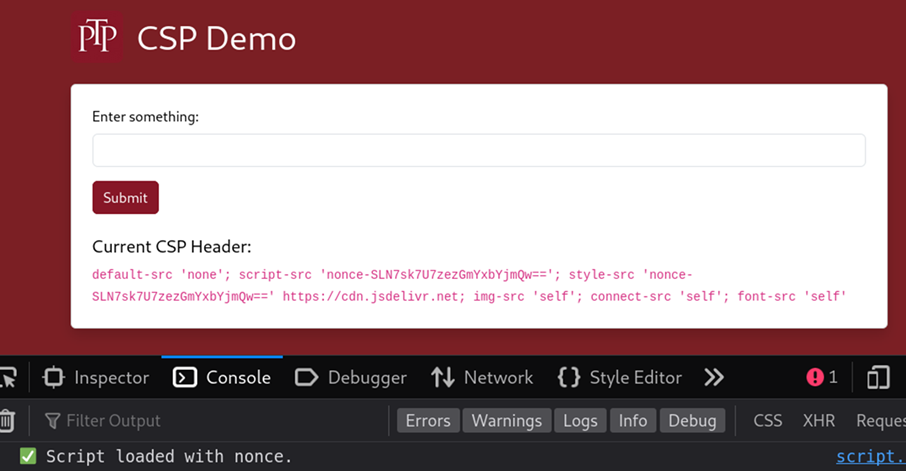The width and height of the screenshot is (906, 471).
Task: Toggle the Debug filter
Action: pos(692,421)
